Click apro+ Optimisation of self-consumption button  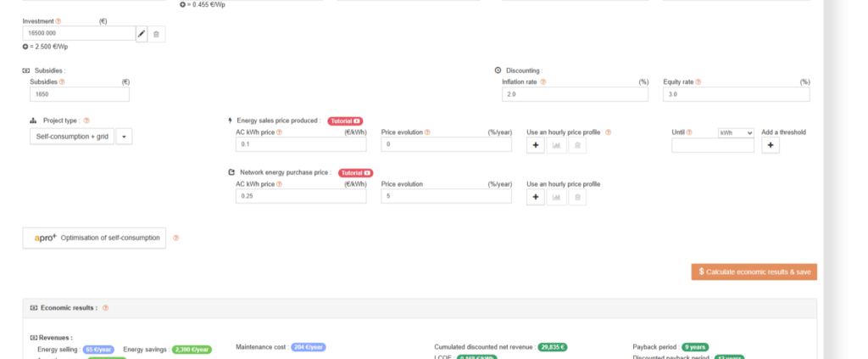tap(94, 238)
